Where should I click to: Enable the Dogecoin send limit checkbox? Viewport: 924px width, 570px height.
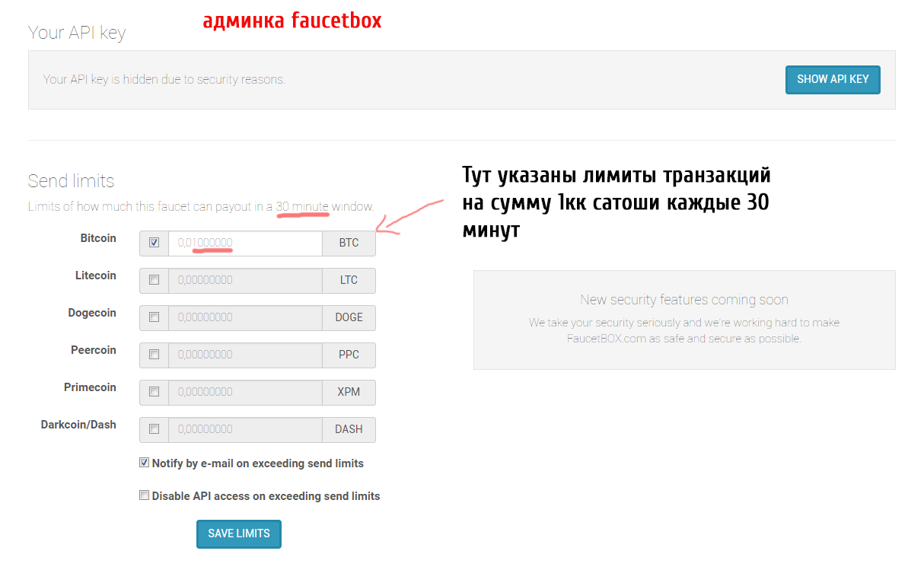click(155, 317)
